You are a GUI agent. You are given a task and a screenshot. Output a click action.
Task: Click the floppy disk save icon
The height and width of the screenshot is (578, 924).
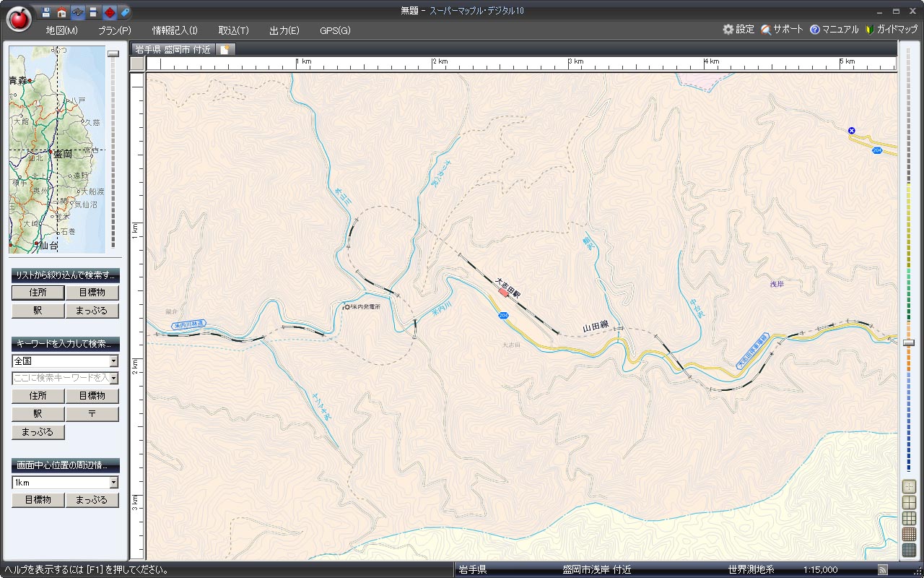point(46,12)
